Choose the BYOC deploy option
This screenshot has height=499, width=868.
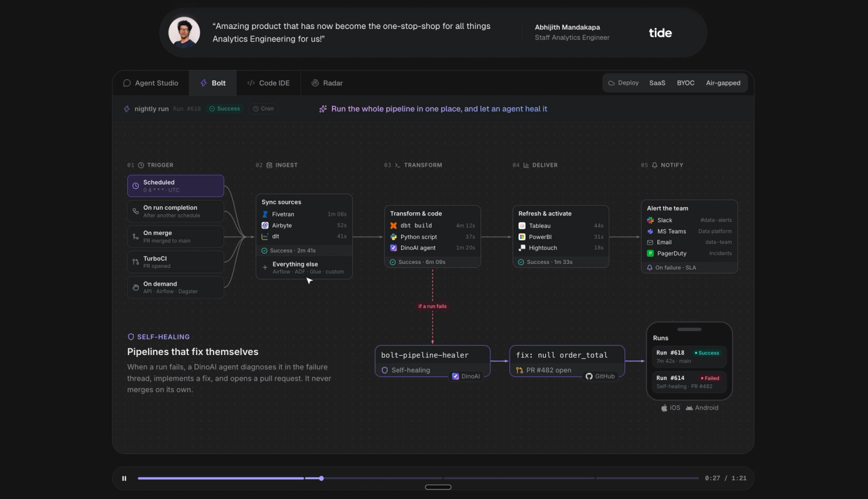(x=686, y=83)
